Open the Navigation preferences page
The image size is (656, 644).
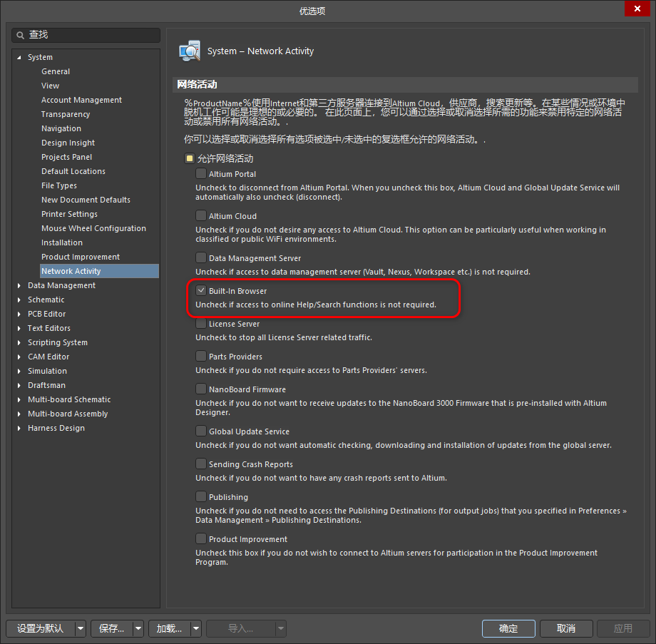point(61,128)
